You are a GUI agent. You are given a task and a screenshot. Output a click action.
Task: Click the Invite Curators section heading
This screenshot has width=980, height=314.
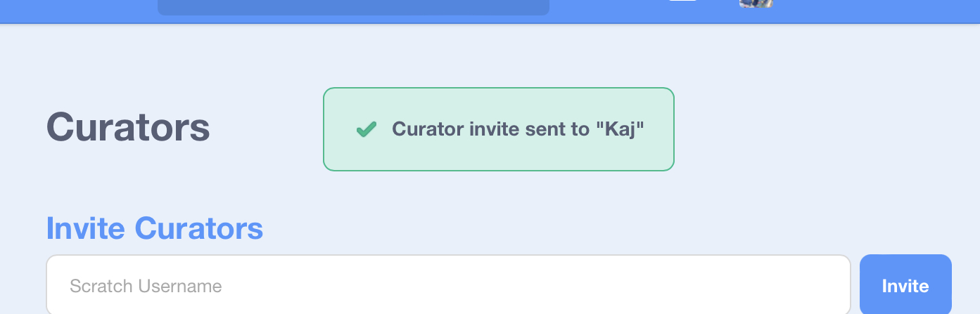pyautogui.click(x=155, y=228)
